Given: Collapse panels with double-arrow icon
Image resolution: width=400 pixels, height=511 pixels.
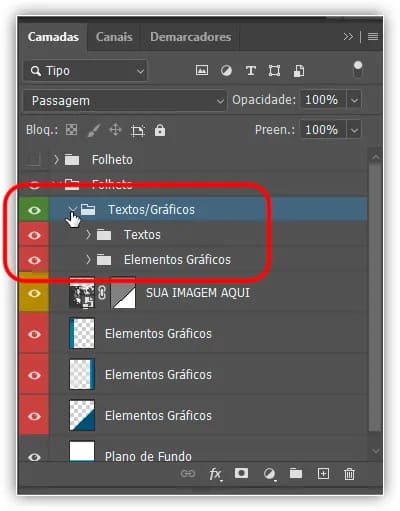Looking at the screenshot, I should pyautogui.click(x=348, y=36).
